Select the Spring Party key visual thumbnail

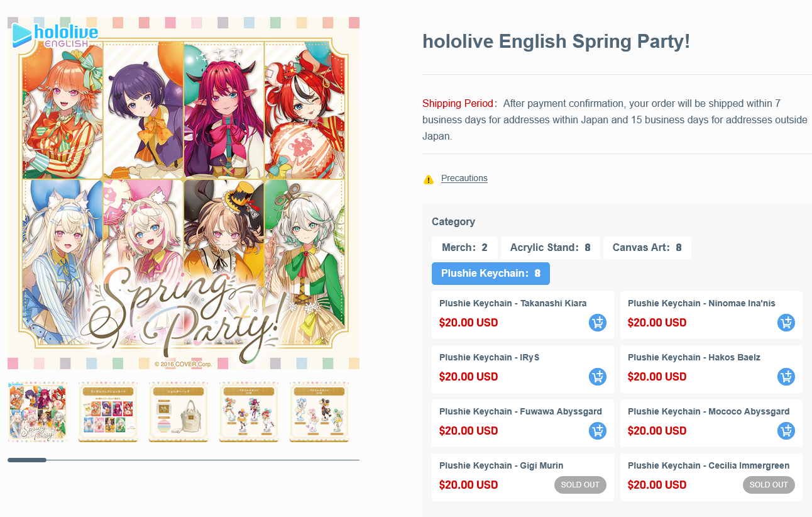[37, 412]
